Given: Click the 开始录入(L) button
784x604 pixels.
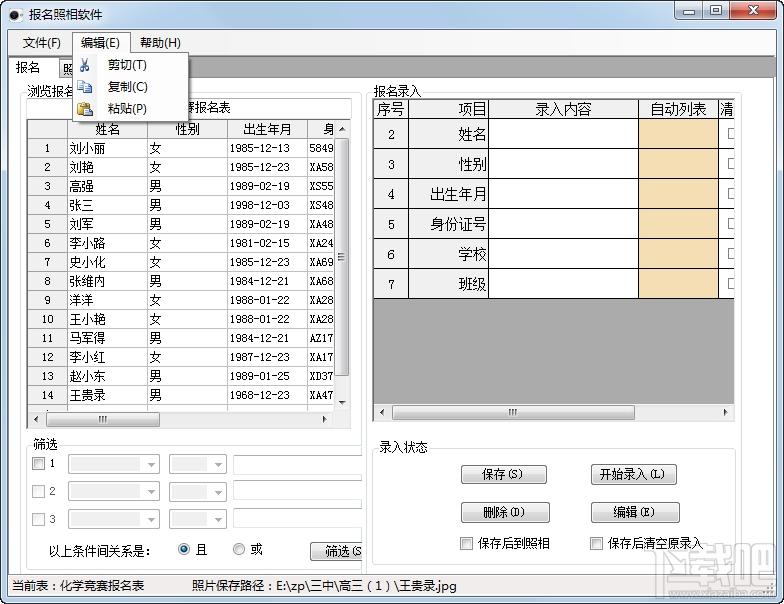Looking at the screenshot, I should click(634, 474).
